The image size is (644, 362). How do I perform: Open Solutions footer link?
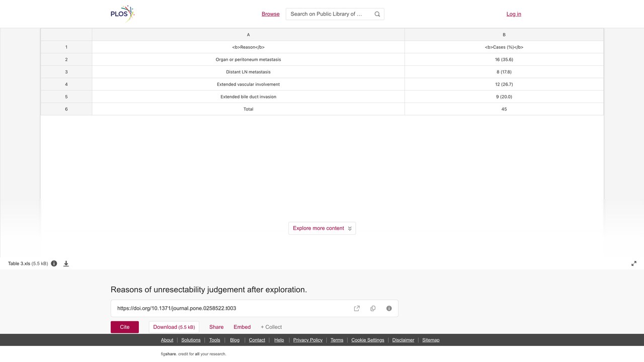click(x=191, y=340)
